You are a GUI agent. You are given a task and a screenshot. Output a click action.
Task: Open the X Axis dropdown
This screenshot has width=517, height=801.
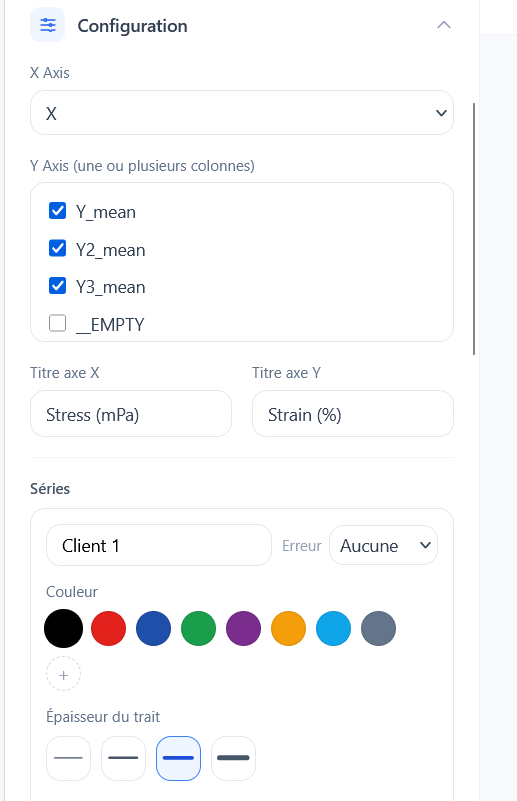coord(242,113)
